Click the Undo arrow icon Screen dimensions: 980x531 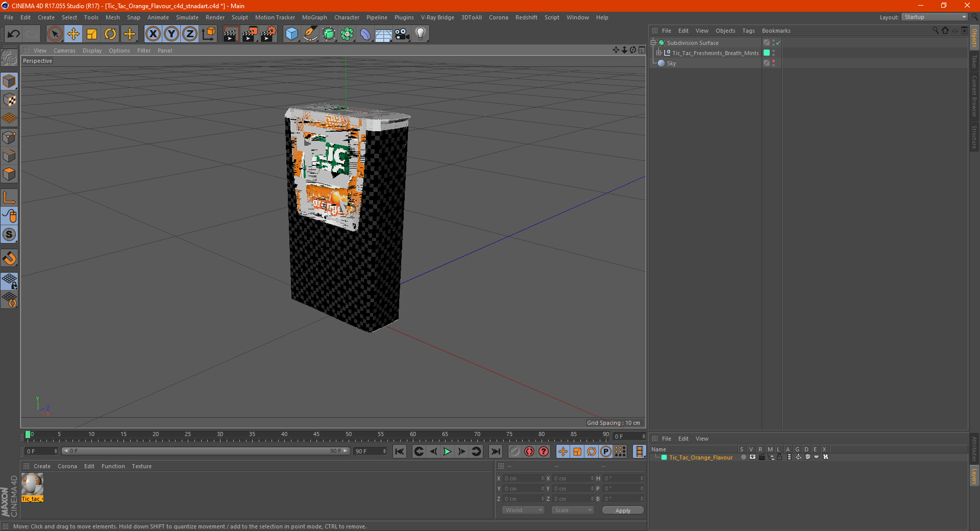[14, 34]
